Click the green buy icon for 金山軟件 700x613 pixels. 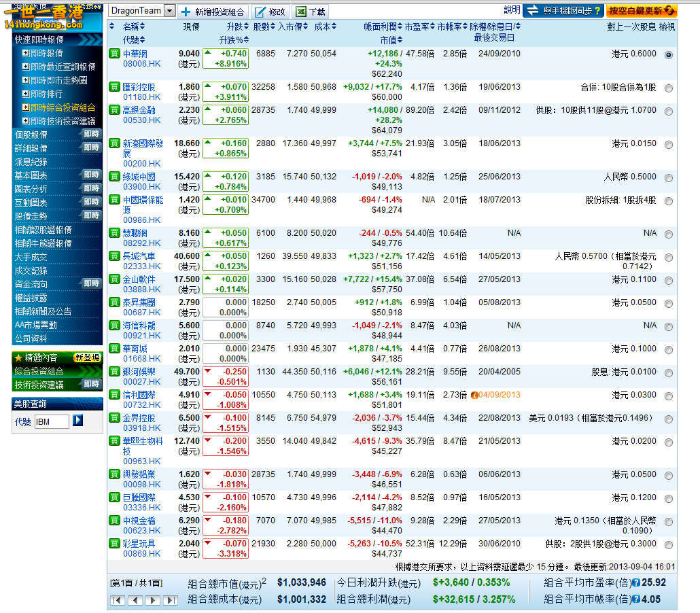114,279
